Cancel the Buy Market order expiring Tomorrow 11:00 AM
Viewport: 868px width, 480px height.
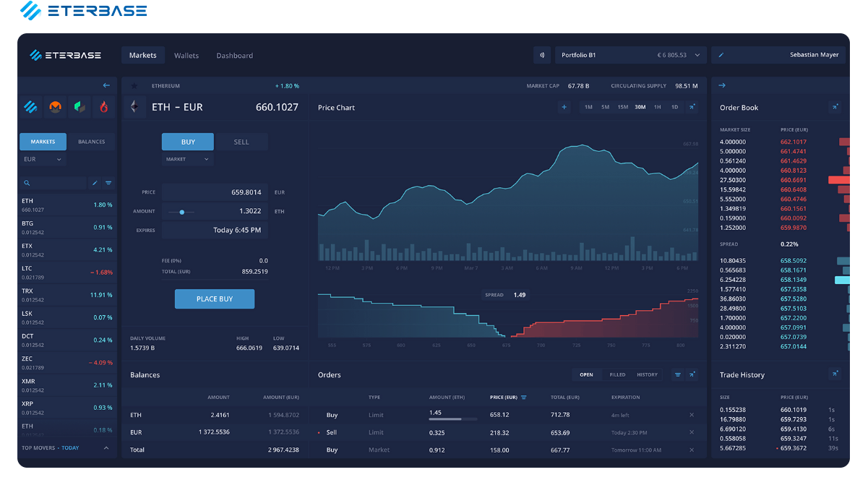click(692, 450)
